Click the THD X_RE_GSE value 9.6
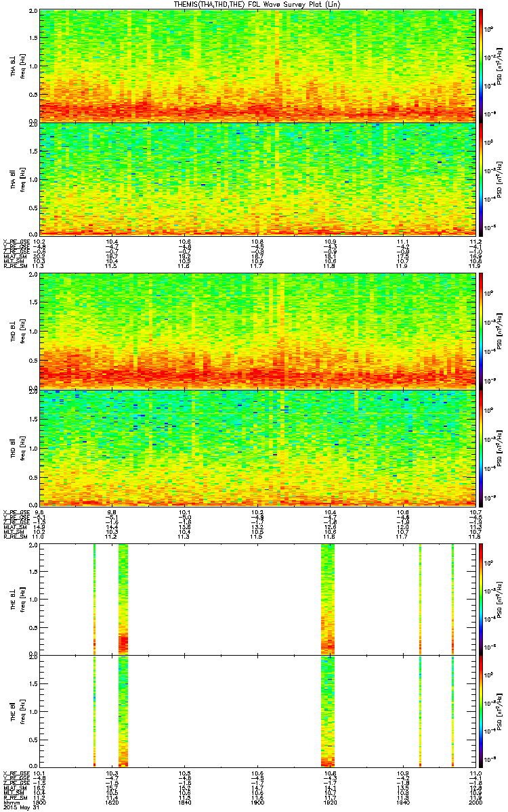This screenshot has width=508, height=812. (x=40, y=512)
